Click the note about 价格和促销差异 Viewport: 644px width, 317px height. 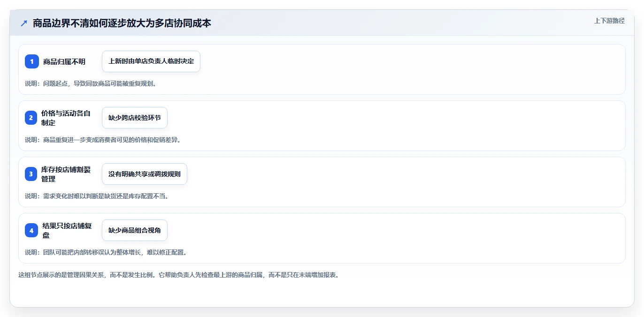point(103,140)
